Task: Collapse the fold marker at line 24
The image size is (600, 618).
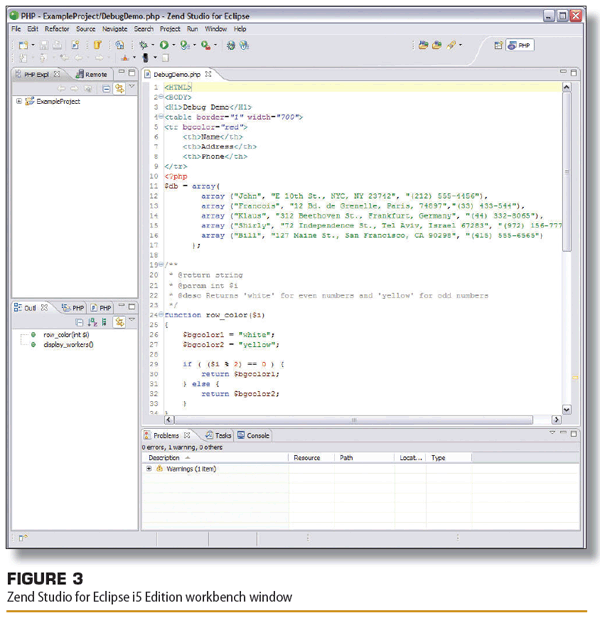Action: [161, 314]
